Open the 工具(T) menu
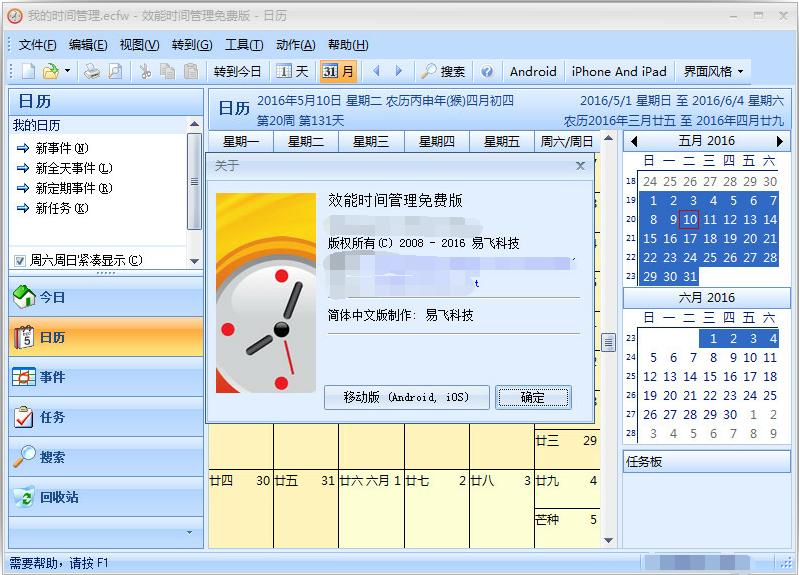This screenshot has height=575, width=799. coord(243,45)
